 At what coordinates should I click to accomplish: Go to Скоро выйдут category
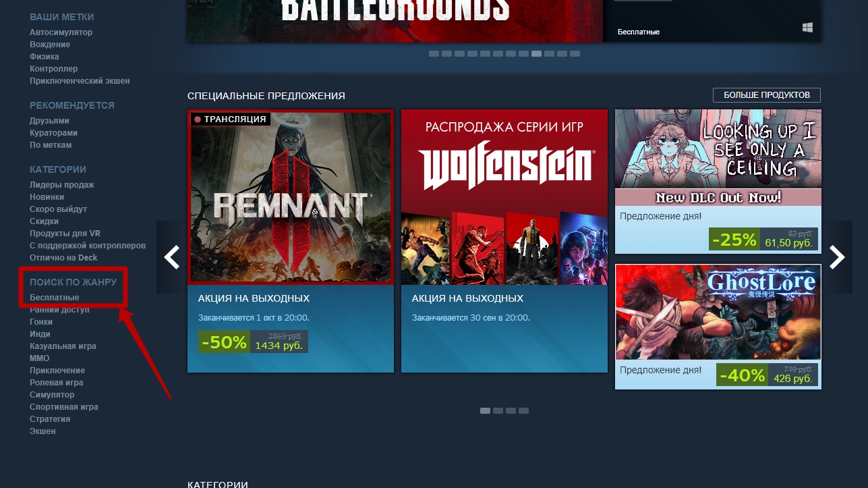(x=59, y=209)
